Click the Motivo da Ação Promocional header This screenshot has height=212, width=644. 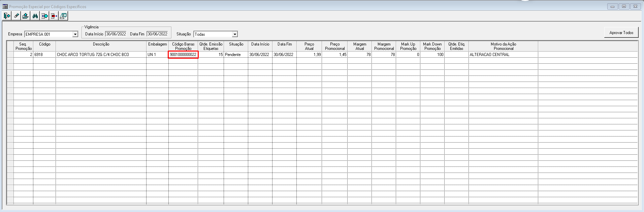click(504, 46)
